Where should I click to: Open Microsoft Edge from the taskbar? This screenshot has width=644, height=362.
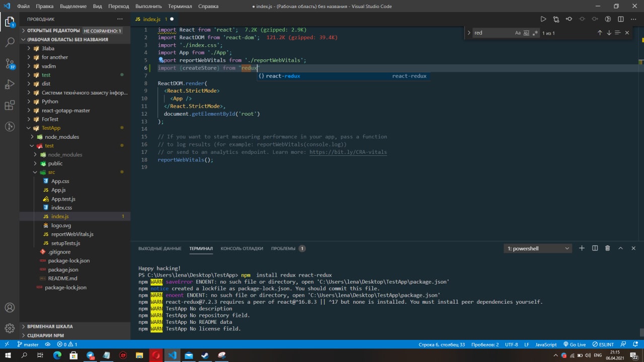[57, 355]
